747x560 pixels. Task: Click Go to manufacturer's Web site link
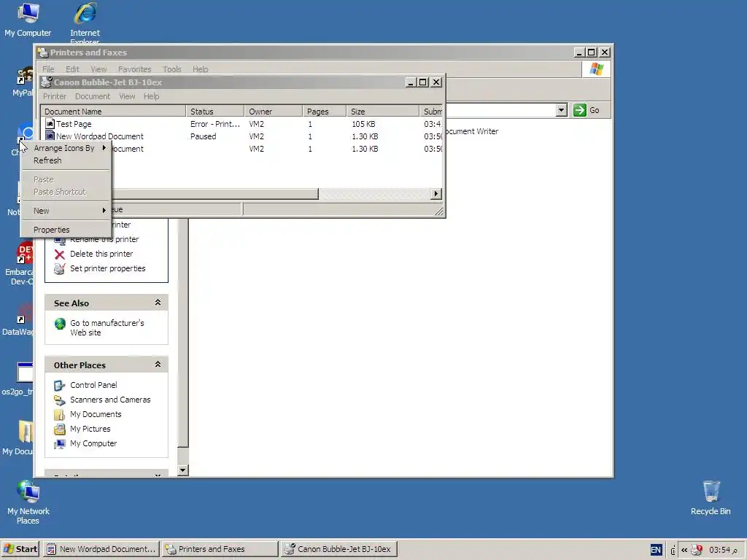coord(107,327)
